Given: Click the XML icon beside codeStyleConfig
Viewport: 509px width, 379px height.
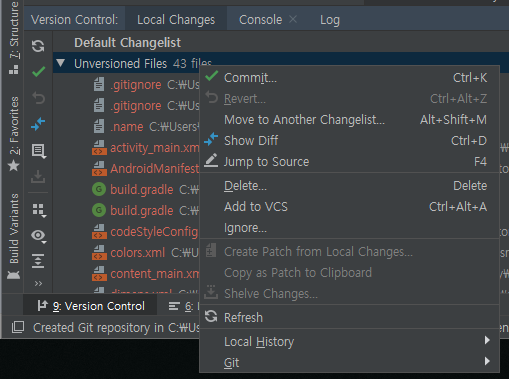Looking at the screenshot, I should point(99,232).
